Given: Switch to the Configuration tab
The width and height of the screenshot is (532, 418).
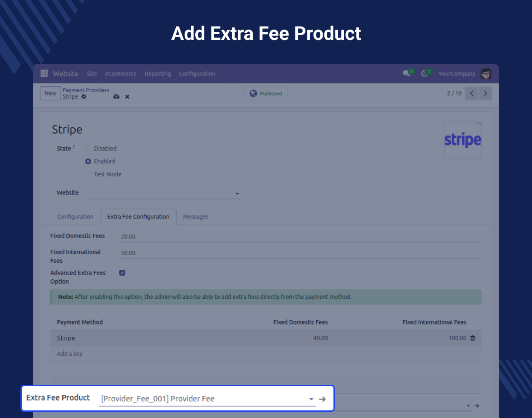Looking at the screenshot, I should click(x=75, y=217).
